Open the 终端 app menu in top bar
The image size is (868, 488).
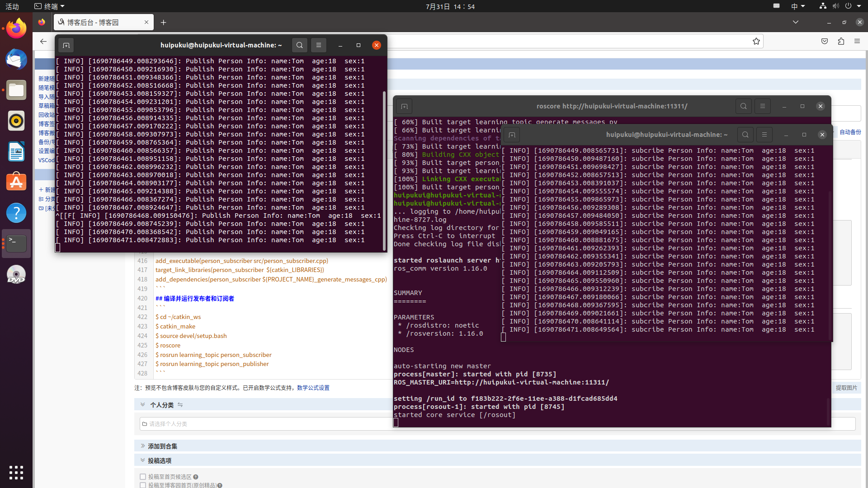pos(50,6)
